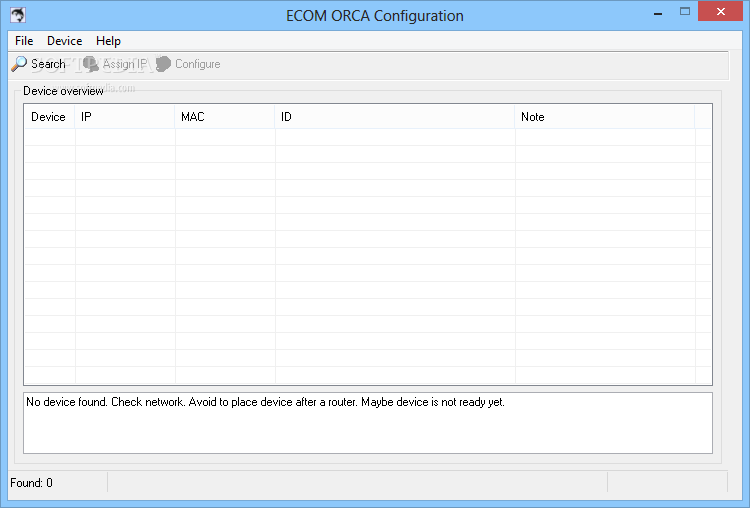Viewport: 750px width, 508px height.
Task: Sort list by Note column header
Action: tap(605, 117)
